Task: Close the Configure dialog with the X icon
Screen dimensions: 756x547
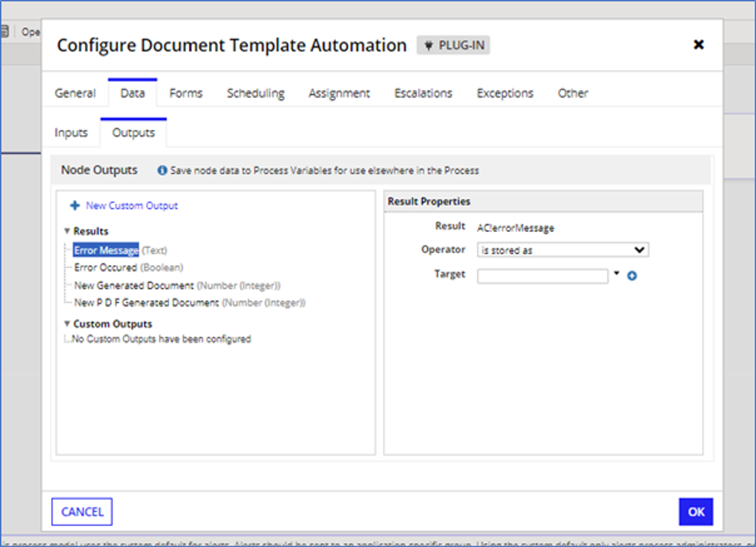Action: (698, 44)
